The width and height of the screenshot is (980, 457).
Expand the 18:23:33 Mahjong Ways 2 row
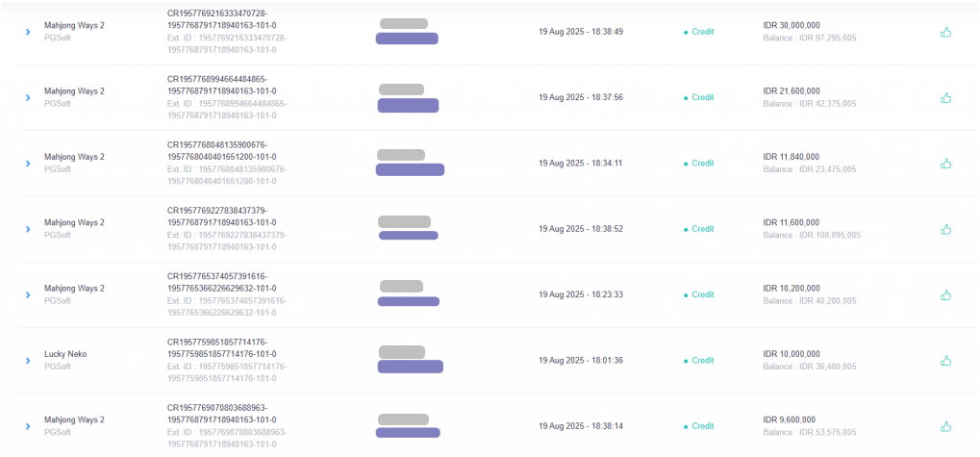click(28, 294)
